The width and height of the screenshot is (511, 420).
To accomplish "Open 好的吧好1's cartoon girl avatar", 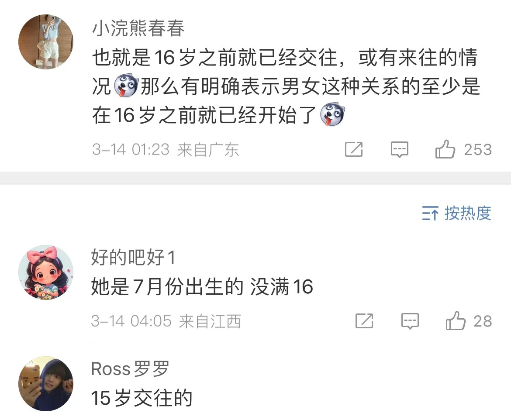I will coord(45,272).
